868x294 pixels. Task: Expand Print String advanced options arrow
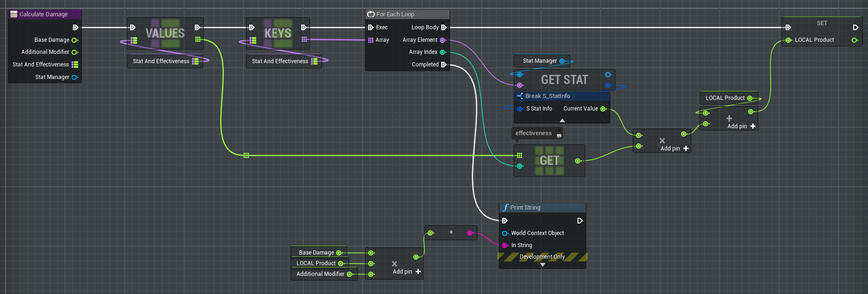[x=543, y=265]
